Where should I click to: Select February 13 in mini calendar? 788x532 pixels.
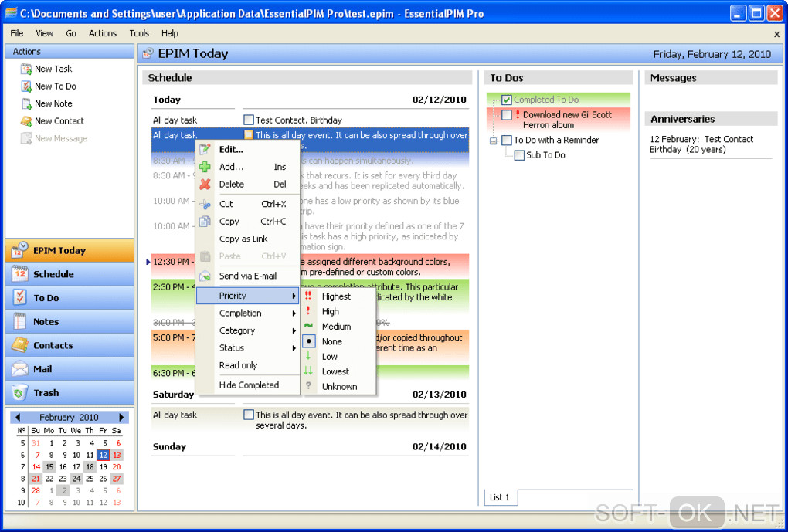click(117, 455)
